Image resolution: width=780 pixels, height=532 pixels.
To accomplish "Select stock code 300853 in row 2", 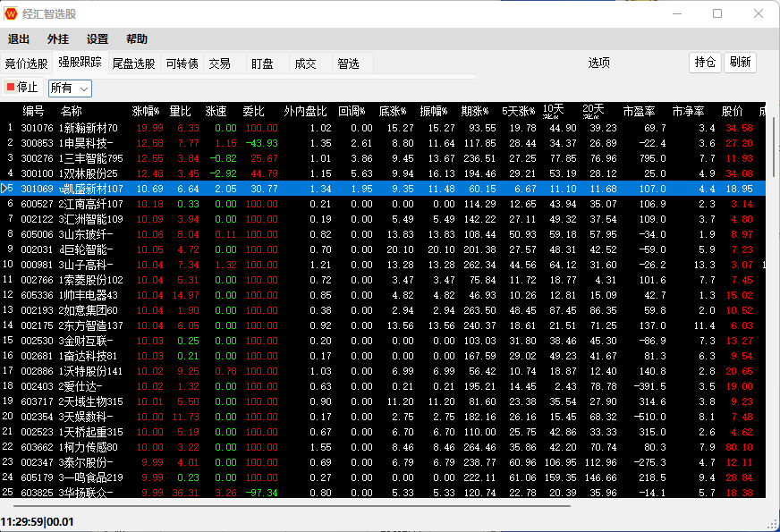I will point(37,143).
